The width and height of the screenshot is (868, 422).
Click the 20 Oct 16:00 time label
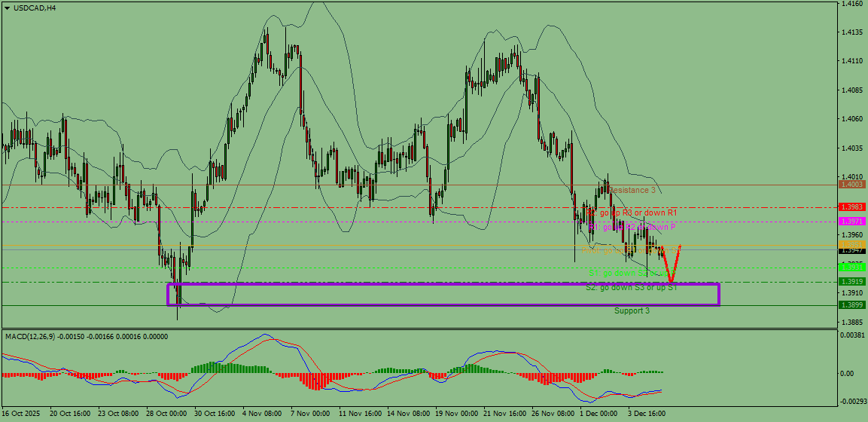point(69,414)
